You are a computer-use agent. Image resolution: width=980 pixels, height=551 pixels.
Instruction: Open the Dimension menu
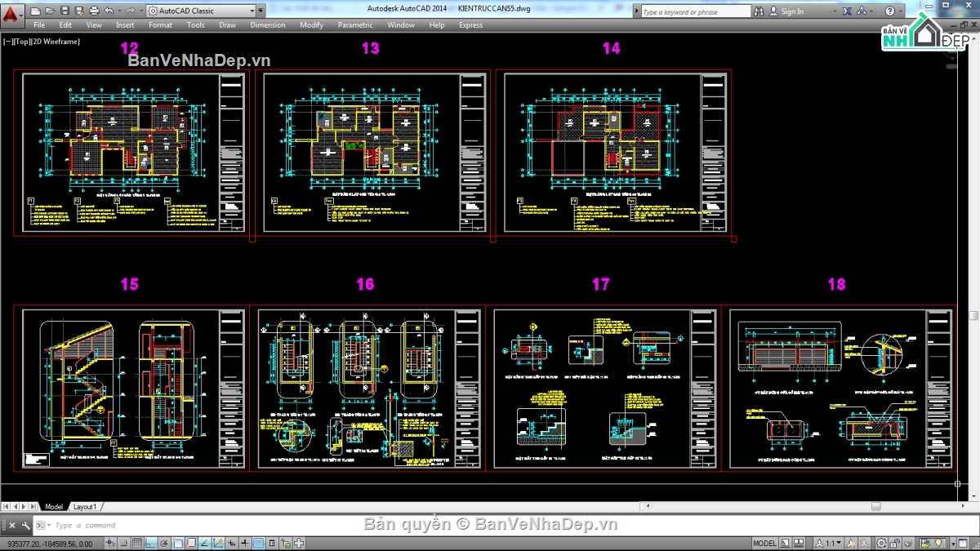click(x=268, y=25)
